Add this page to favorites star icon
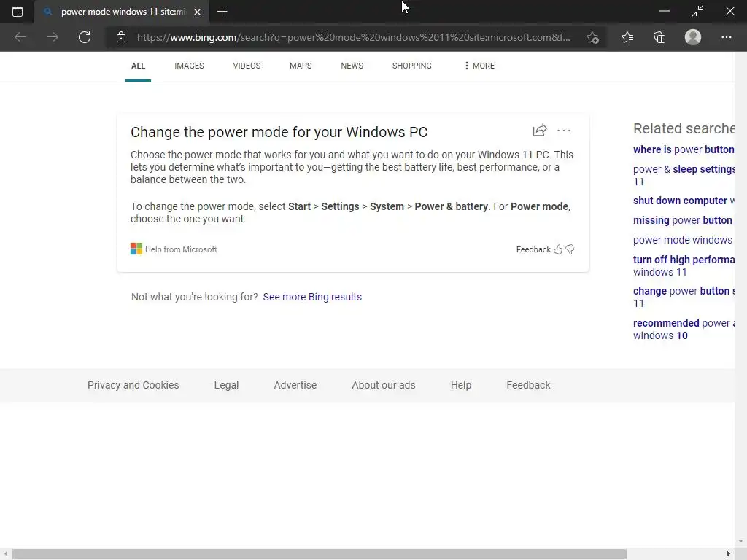747x560 pixels. (x=592, y=37)
